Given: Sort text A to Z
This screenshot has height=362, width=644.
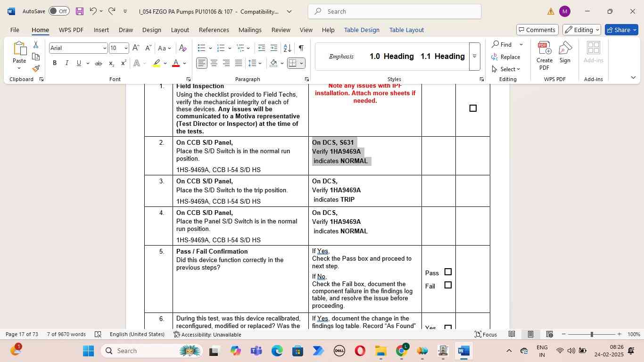Looking at the screenshot, I should [287, 48].
